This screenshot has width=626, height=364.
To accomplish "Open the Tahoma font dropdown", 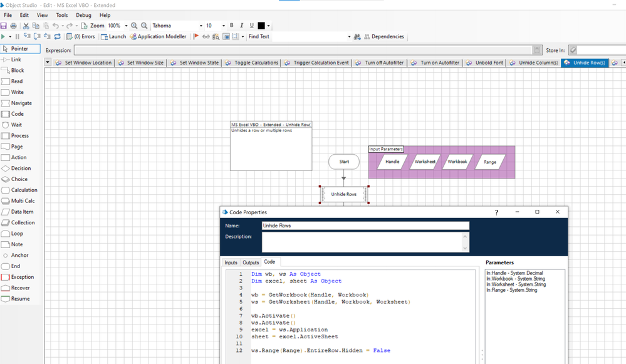I will 201,26.
